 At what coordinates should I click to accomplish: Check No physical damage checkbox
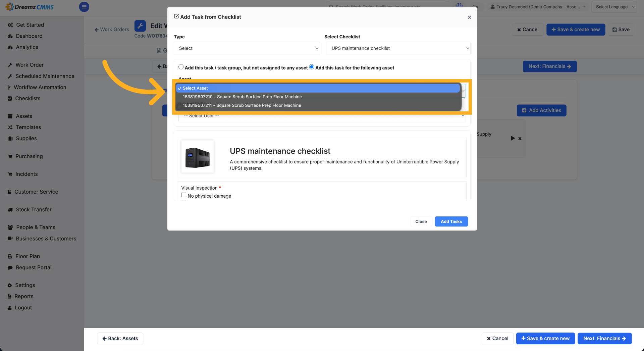[184, 195]
